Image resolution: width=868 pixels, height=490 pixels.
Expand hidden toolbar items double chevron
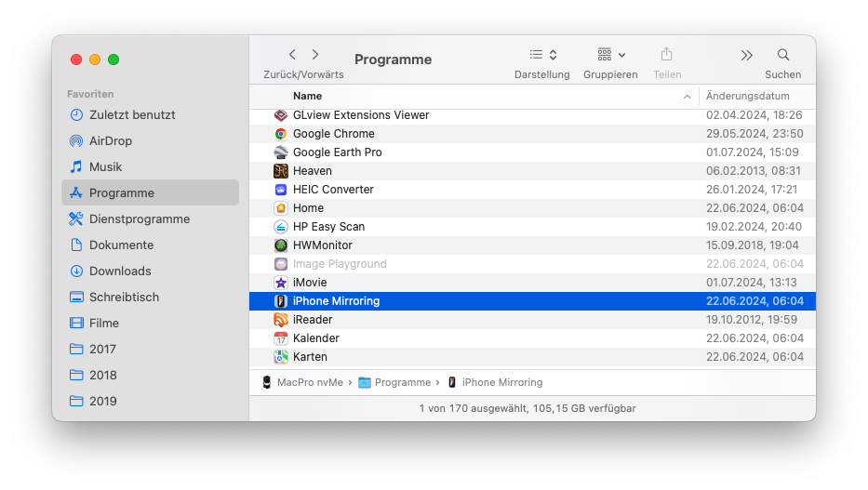click(x=747, y=55)
